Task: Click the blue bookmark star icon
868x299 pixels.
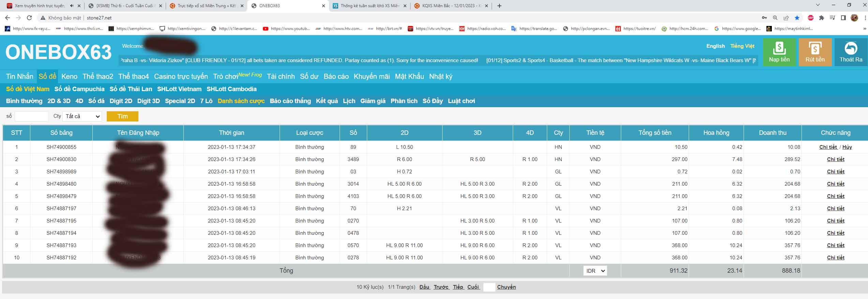Action: tap(797, 18)
